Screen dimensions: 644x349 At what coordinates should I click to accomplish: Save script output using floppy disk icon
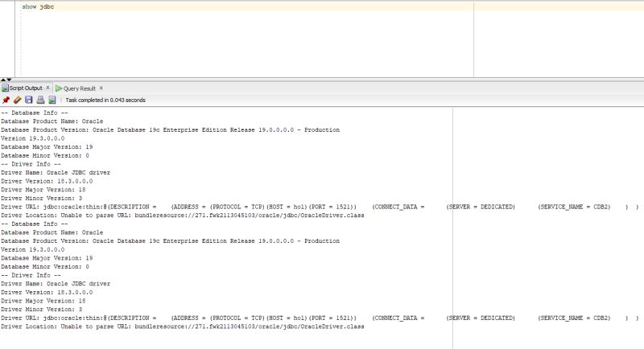tap(29, 100)
